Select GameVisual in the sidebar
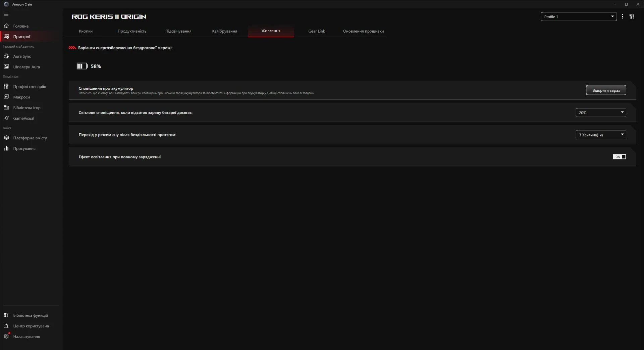Screen dimensions: 644x350 pos(24,118)
